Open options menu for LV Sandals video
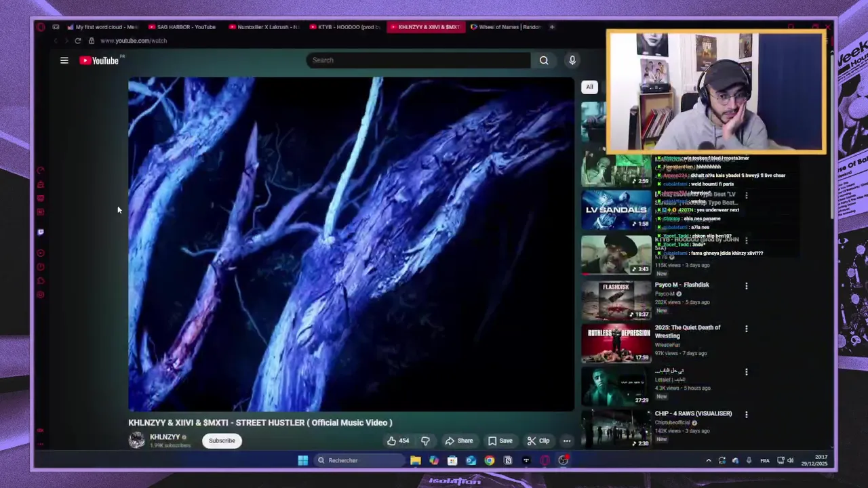 tap(747, 195)
